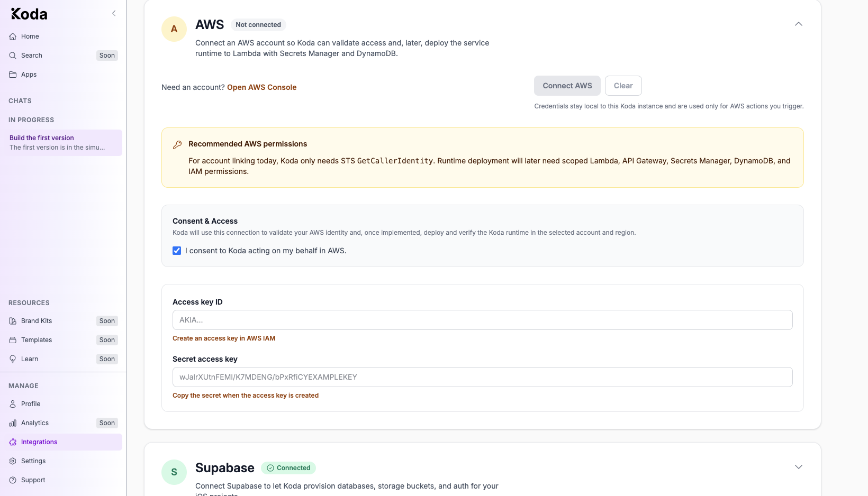The image size is (868, 496).
Task: Click the Koda logo
Action: tap(29, 14)
